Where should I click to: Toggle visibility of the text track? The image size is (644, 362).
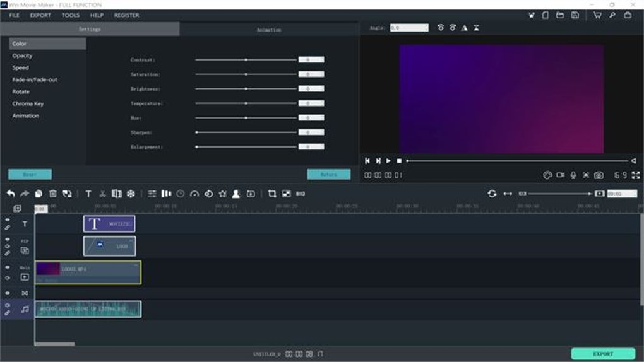tap(8, 219)
